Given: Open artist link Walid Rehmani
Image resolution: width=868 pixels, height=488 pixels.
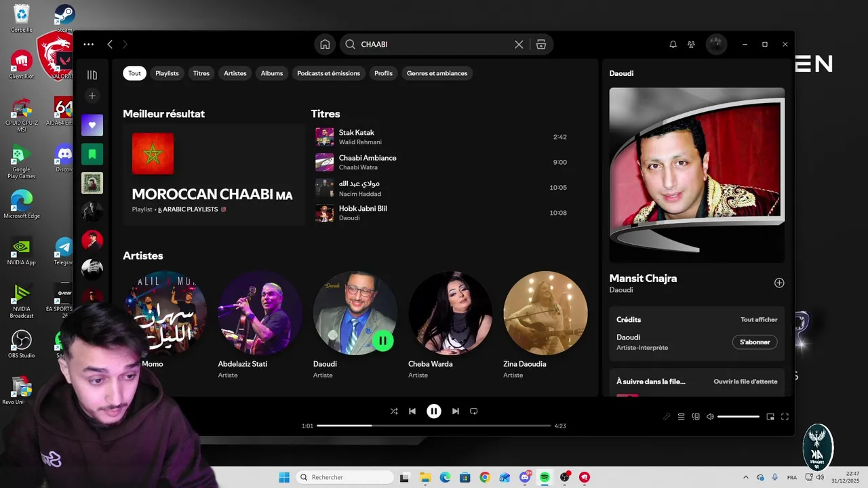Looking at the screenshot, I should [360, 142].
